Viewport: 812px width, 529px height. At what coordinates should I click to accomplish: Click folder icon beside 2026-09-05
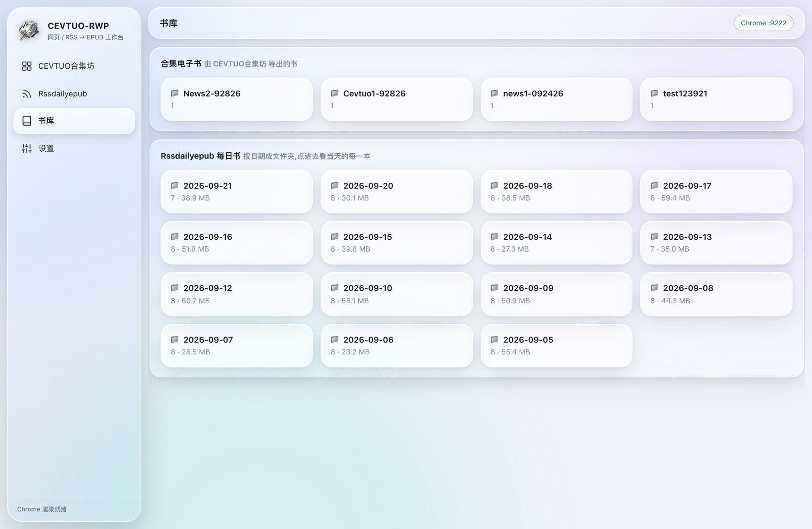pyautogui.click(x=494, y=339)
